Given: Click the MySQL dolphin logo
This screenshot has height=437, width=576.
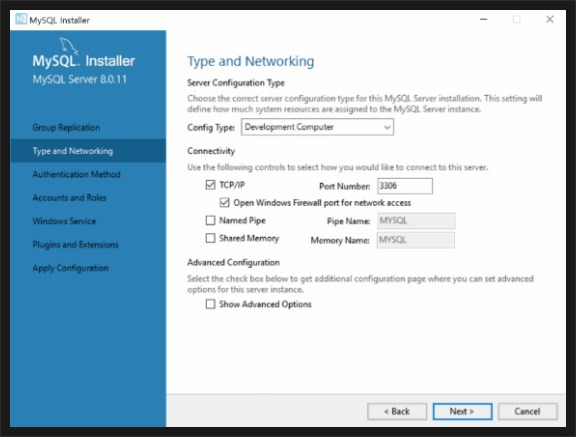Looking at the screenshot, I should coord(69,46).
